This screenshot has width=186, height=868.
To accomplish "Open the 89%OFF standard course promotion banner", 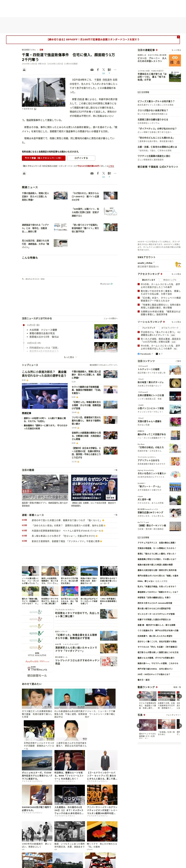I will [93, 39].
